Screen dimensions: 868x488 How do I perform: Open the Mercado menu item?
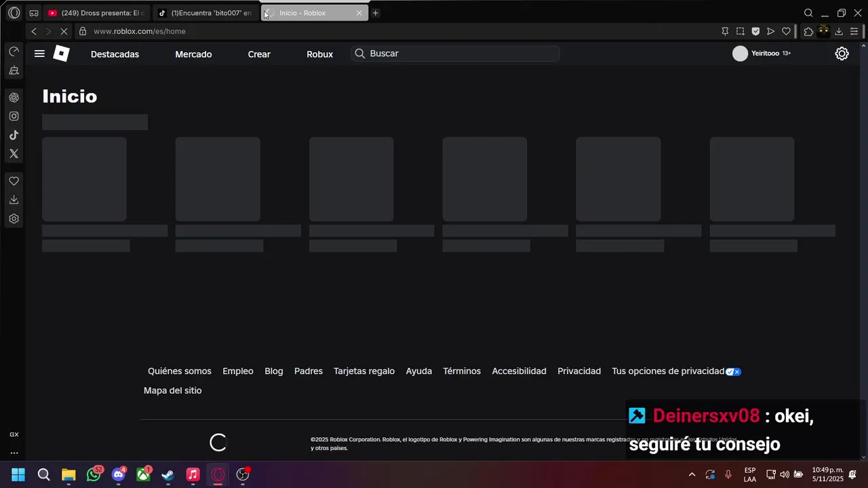pos(193,54)
